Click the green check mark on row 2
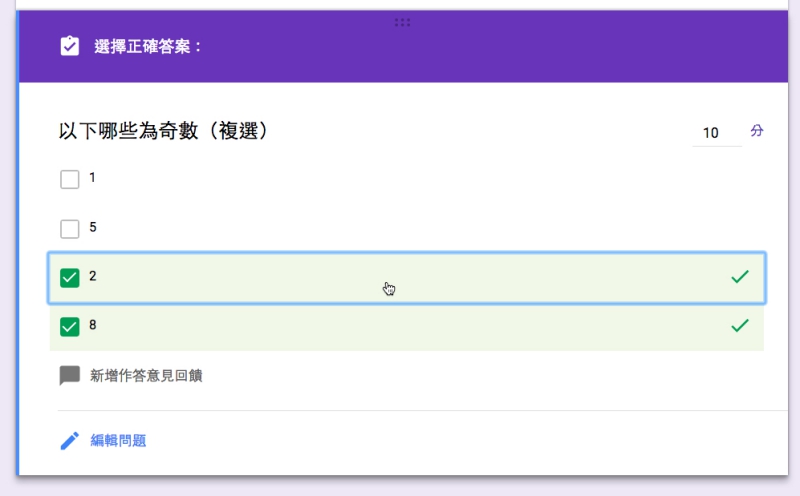Screen dimensions: 800x496 click(740, 277)
